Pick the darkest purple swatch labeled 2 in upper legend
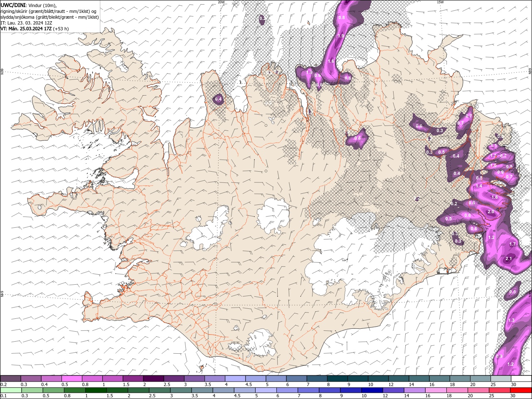This screenshot has width=532, height=399. point(153,379)
